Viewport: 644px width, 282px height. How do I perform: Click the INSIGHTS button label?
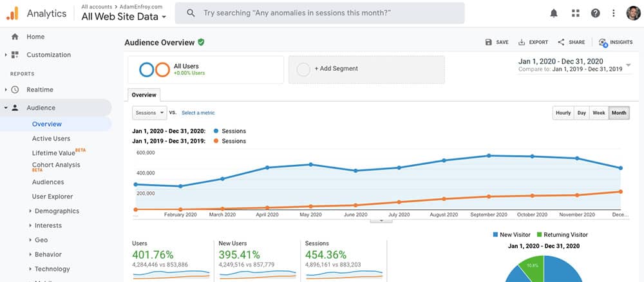[x=621, y=42]
